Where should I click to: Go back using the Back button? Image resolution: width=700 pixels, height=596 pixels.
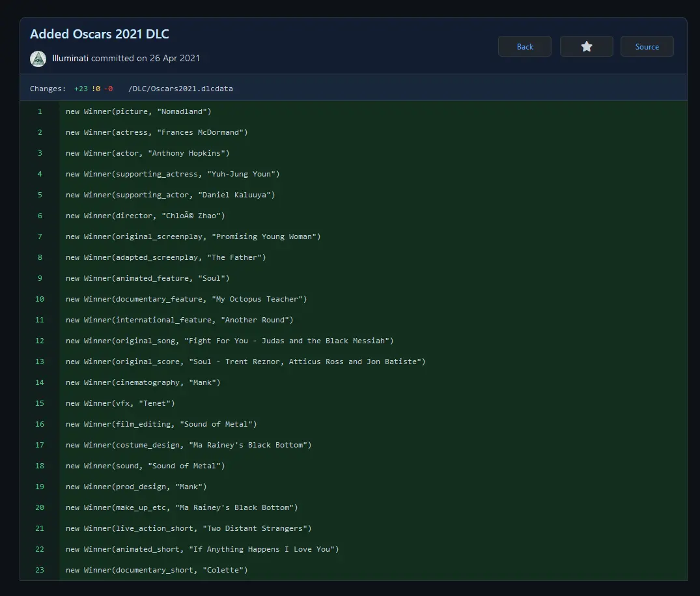(x=524, y=46)
